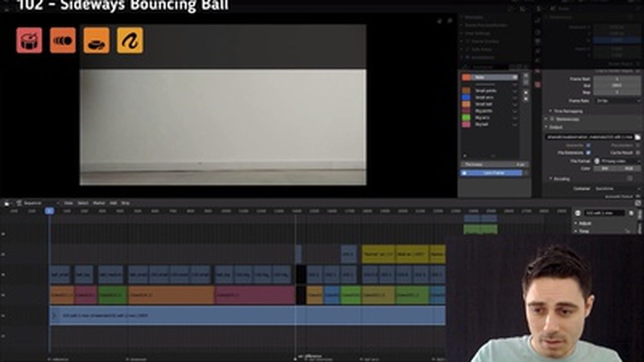This screenshot has width=644, height=362.
Task: Collapse the Encoding panel
Action: (x=551, y=178)
